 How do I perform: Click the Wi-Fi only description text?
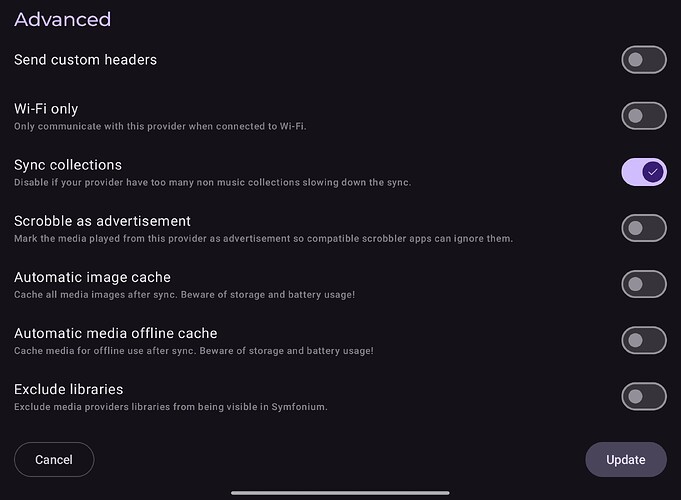pos(160,126)
